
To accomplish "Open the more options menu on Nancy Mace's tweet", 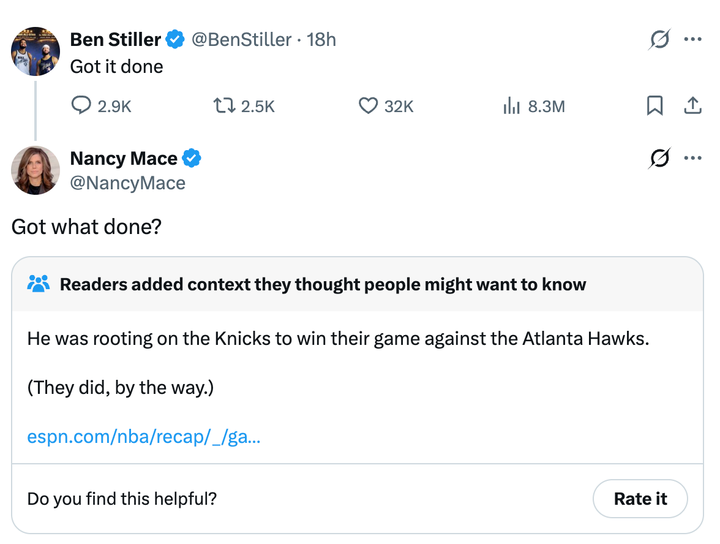I will pyautogui.click(x=692, y=158).
